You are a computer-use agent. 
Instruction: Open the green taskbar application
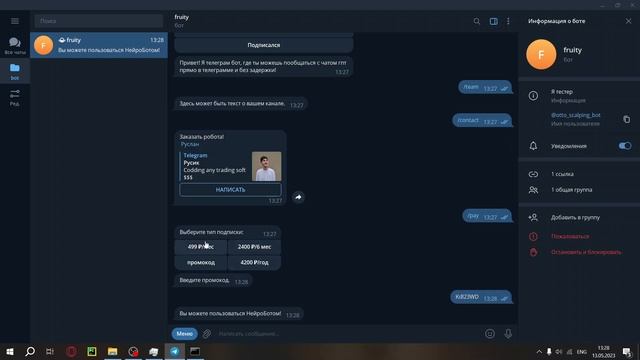pyautogui.click(x=92, y=351)
